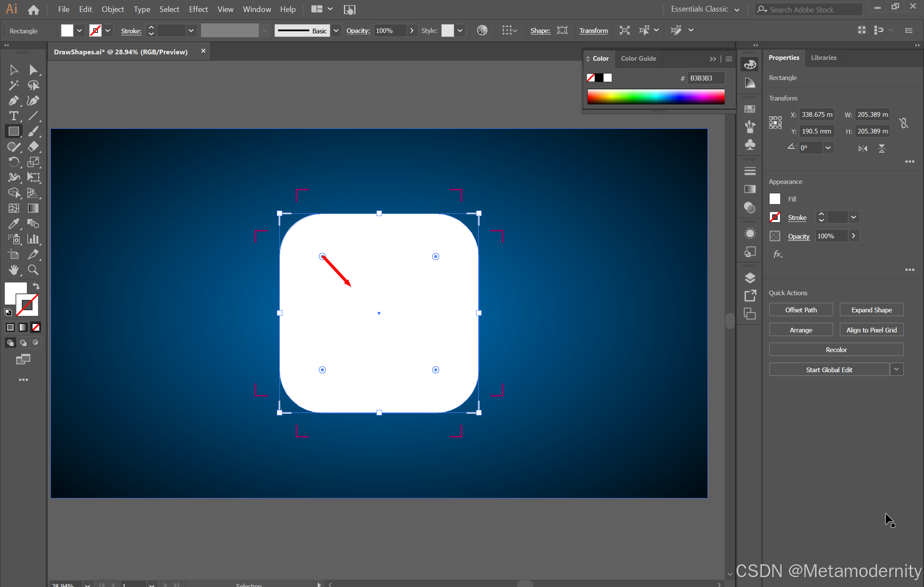
Task: Click the Expand Shape button
Action: click(x=871, y=310)
